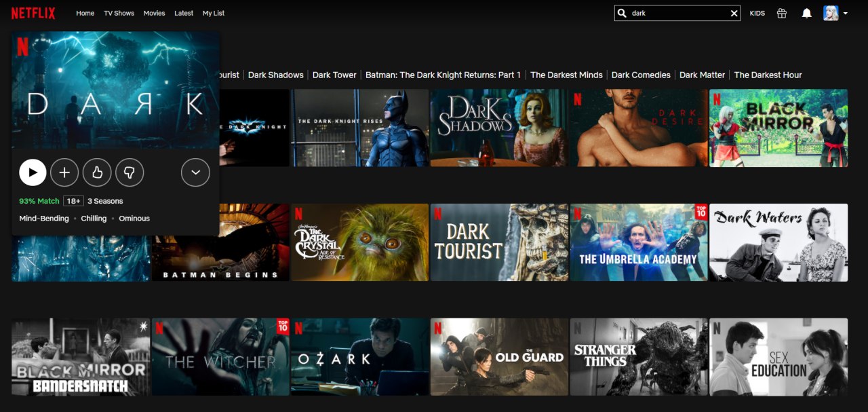The width and height of the screenshot is (868, 412).
Task: Select Batman: The Dark Knight Returns: Part 1
Action: (443, 75)
